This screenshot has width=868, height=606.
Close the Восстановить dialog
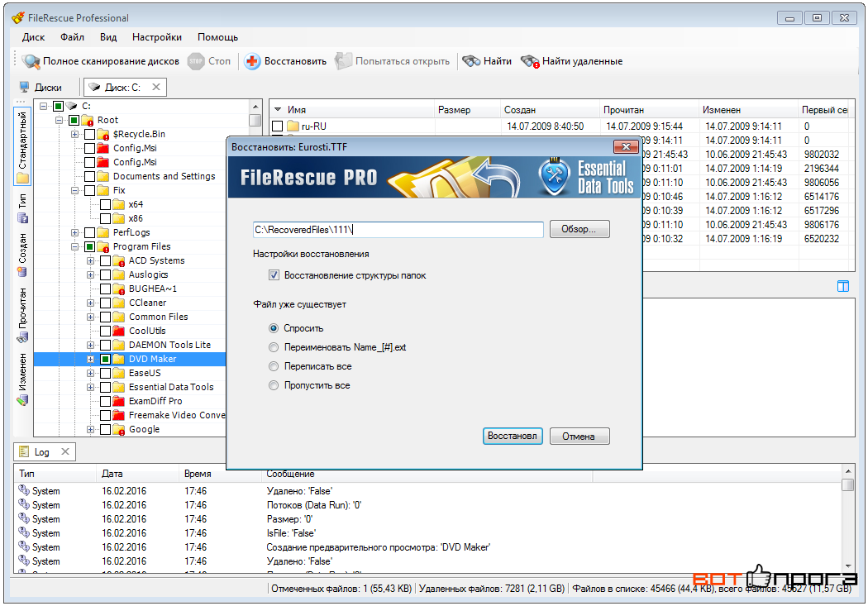coord(626,146)
